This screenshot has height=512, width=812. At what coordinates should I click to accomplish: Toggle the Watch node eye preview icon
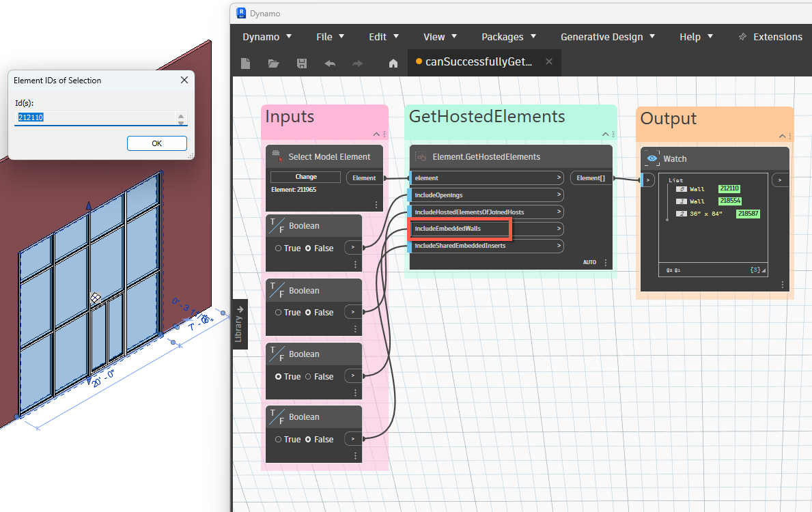652,158
